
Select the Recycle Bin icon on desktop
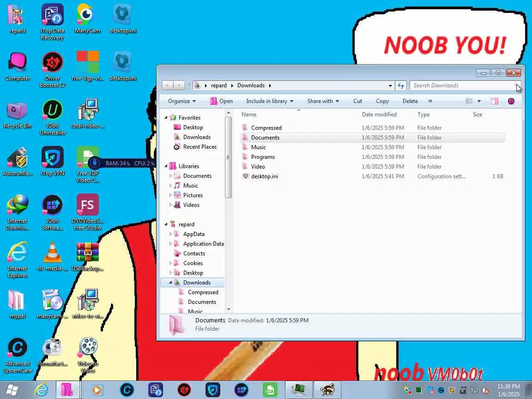click(x=17, y=115)
